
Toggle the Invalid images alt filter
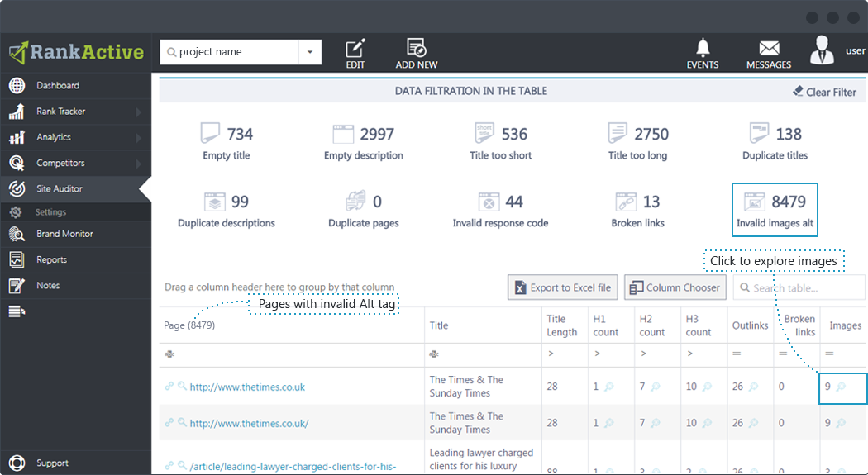[x=775, y=210]
